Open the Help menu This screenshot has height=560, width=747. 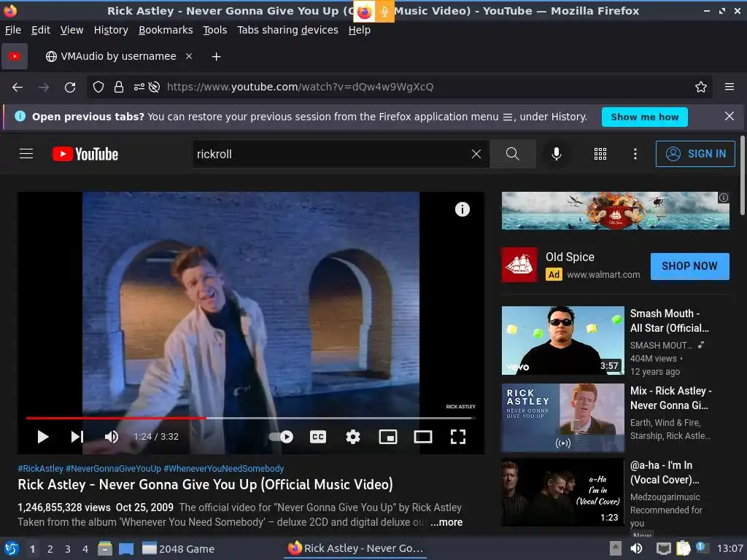359,30
